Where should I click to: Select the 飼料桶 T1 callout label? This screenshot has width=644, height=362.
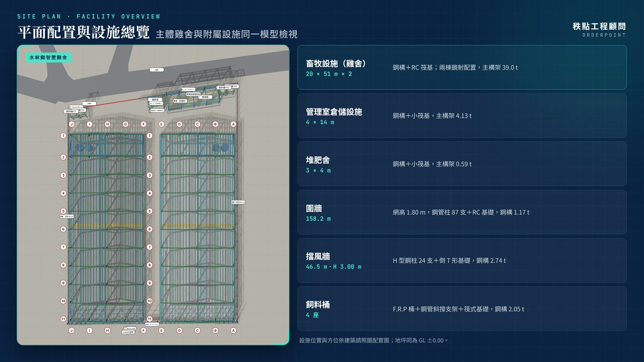pyautogui.click(x=71, y=111)
